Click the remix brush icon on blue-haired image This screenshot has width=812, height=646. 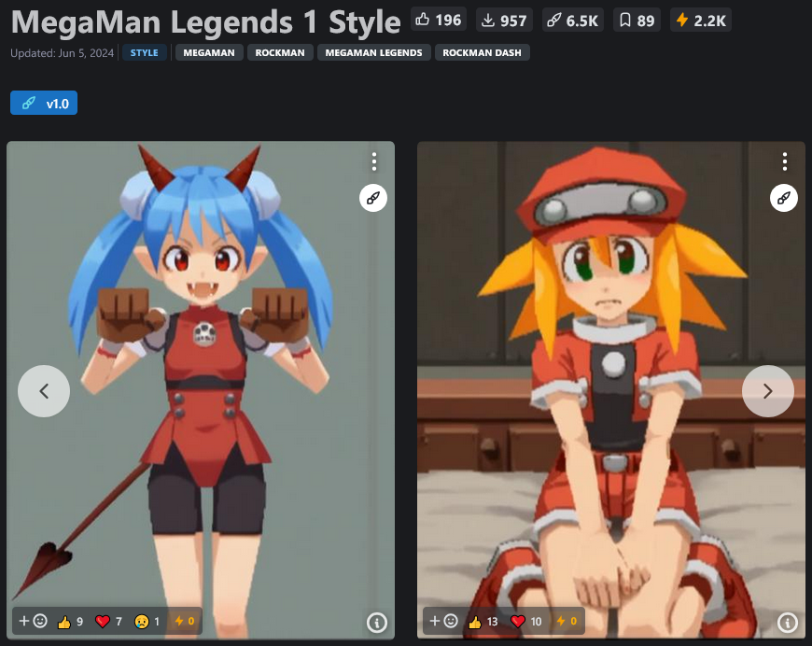tap(373, 198)
